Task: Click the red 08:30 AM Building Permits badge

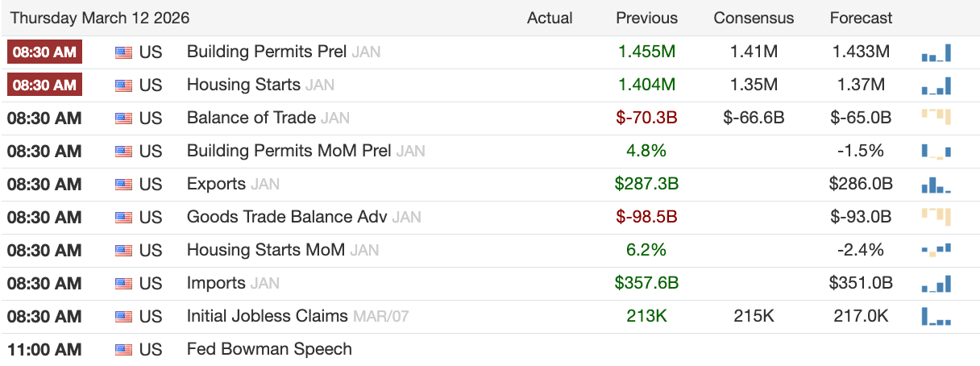Action: [44, 52]
